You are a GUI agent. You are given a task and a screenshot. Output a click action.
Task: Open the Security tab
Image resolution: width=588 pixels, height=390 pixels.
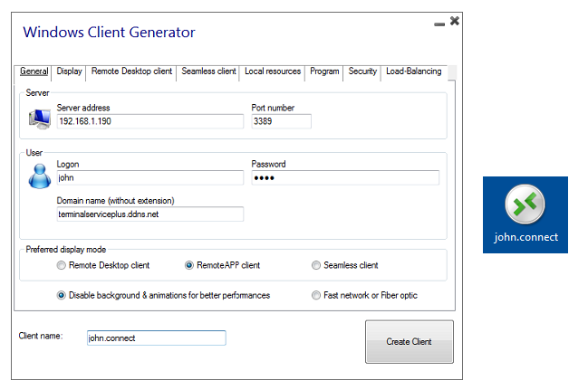click(362, 71)
